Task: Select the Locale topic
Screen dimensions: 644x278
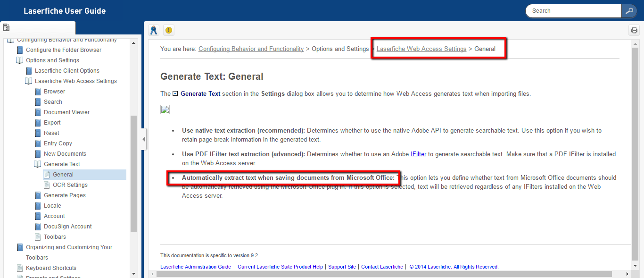Action: pyautogui.click(x=52, y=206)
